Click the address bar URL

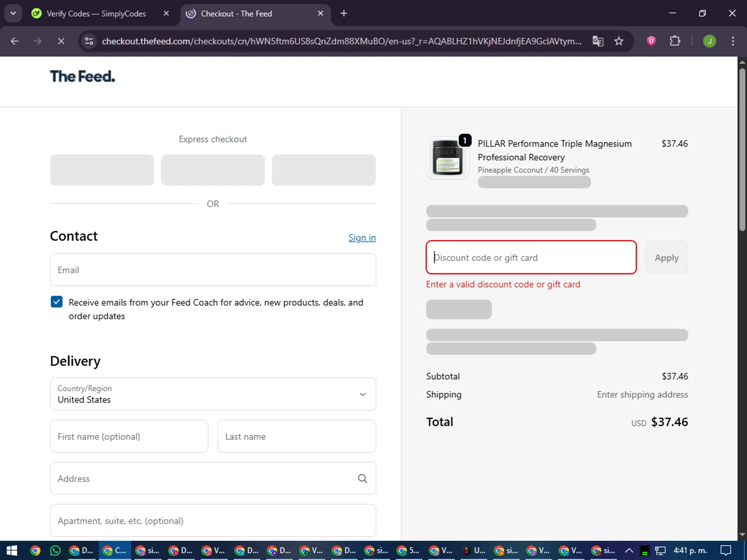342,41
